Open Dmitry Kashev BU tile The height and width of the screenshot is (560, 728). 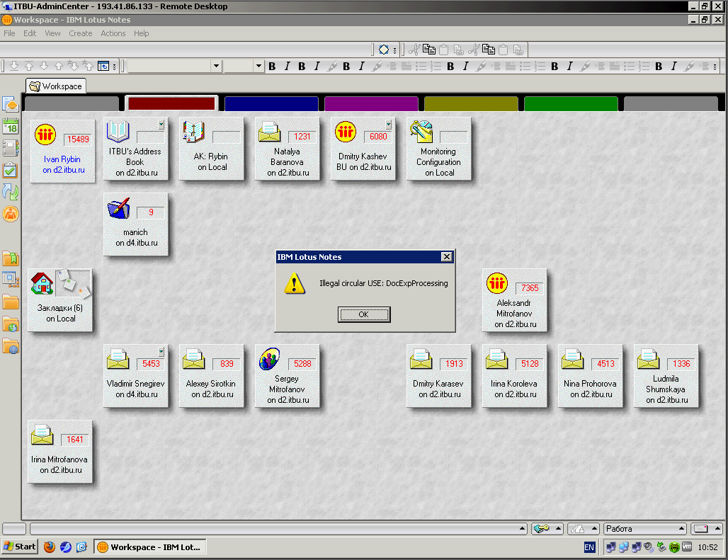coord(363,149)
